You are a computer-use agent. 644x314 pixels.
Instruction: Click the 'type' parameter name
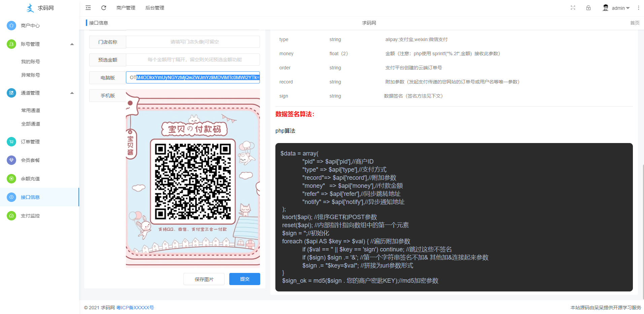pyautogui.click(x=284, y=39)
